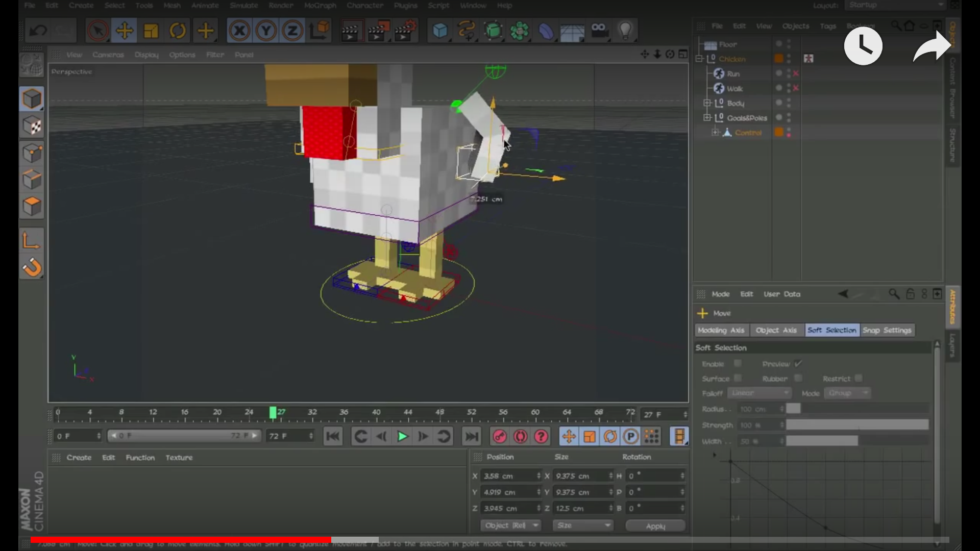Screen dimensions: 980x551
Task: Open the Spline pen tools icon
Action: point(467,31)
